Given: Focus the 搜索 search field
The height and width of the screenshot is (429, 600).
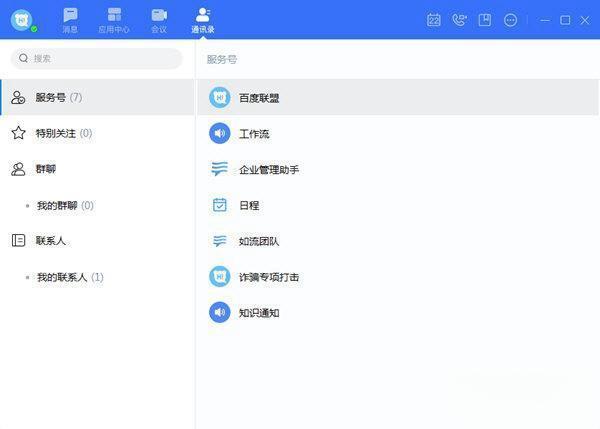Looking at the screenshot, I should pyautogui.click(x=96, y=59).
